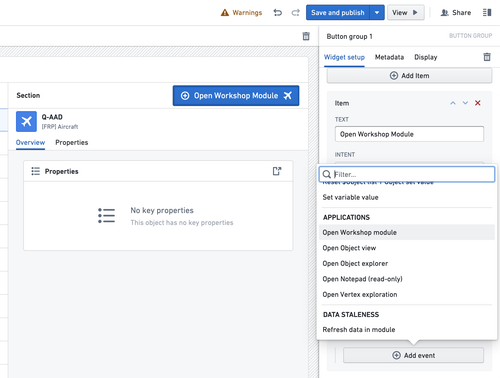The height and width of the screenshot is (378, 500).
Task: Expand the Save and publish dropdown arrow
Action: pos(377,13)
